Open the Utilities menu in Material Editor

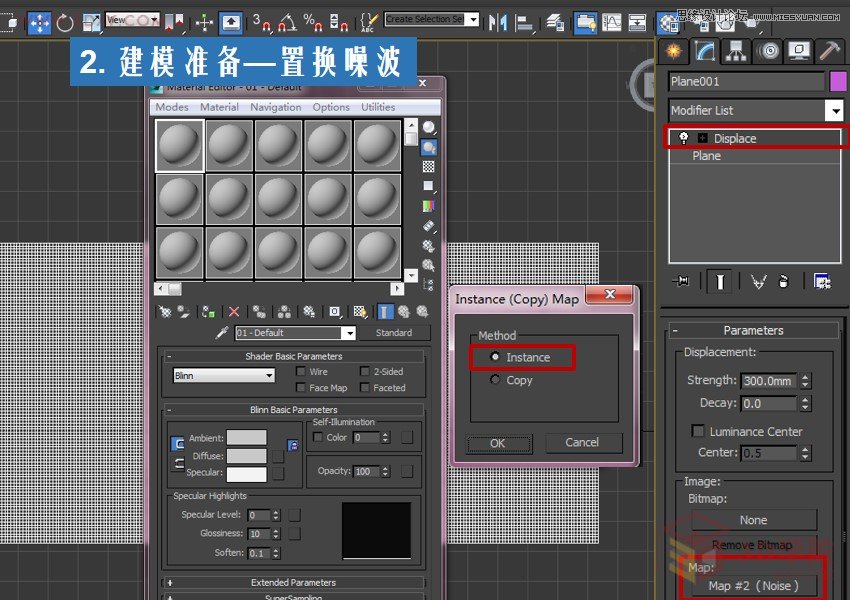click(x=378, y=107)
